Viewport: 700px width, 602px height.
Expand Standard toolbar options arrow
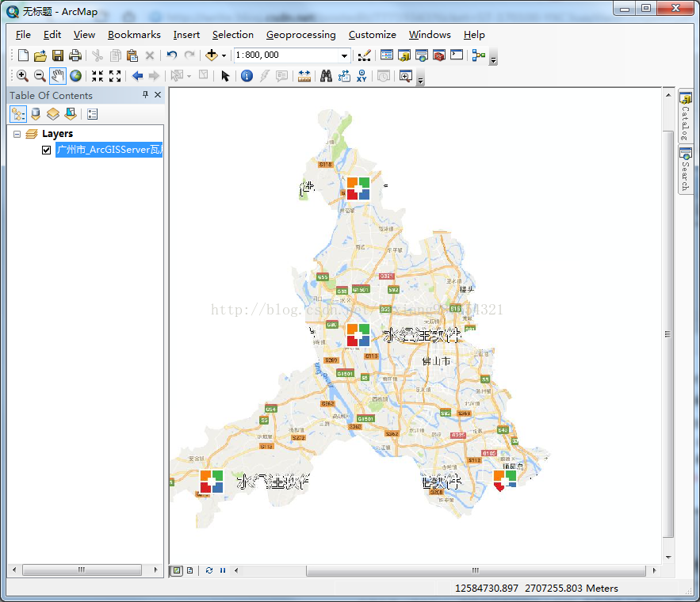[x=493, y=59]
